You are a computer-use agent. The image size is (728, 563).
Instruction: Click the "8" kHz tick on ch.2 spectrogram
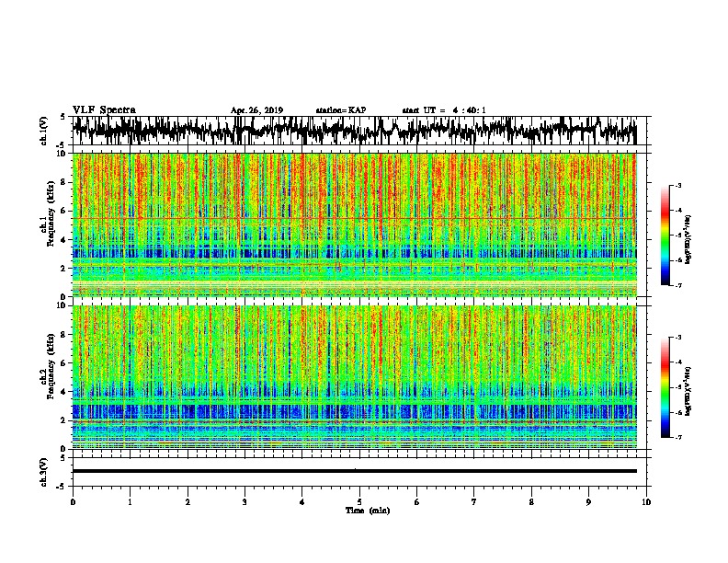65,335
